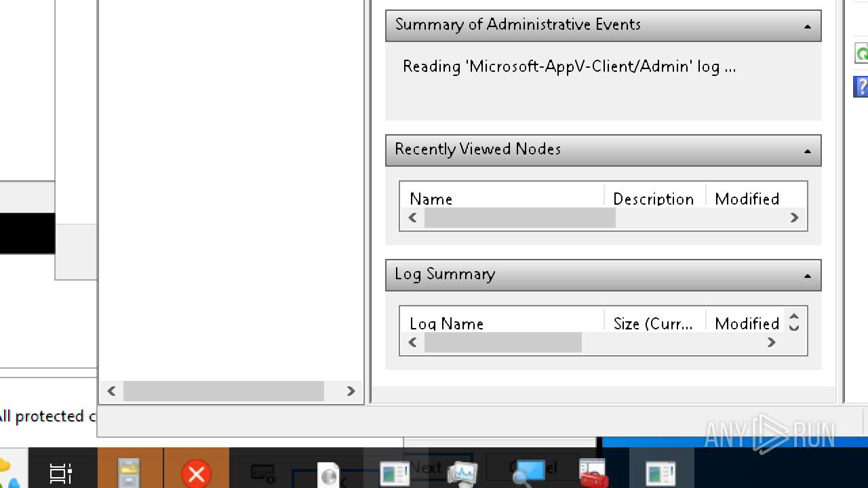Click Modified column in Log Summary
Screen dimensions: 868x488
745,323
